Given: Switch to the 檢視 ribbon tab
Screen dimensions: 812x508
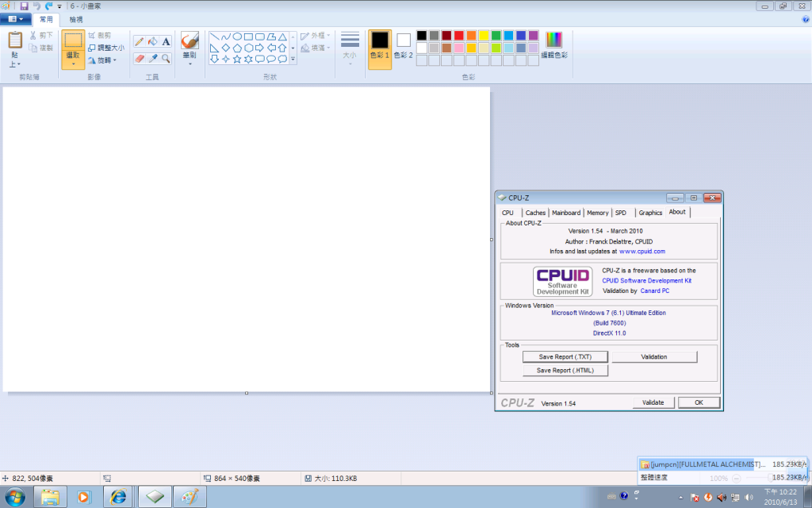Looking at the screenshot, I should (x=76, y=18).
